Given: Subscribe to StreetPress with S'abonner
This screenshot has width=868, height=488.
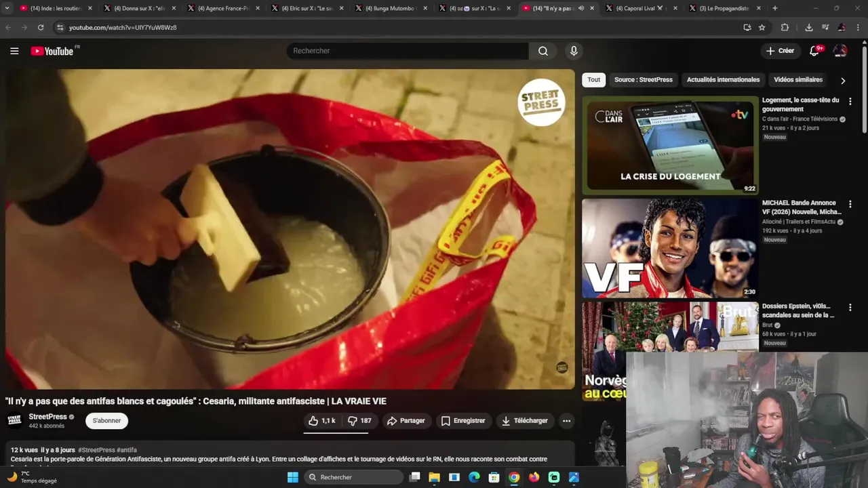Looking at the screenshot, I should click(x=106, y=421).
